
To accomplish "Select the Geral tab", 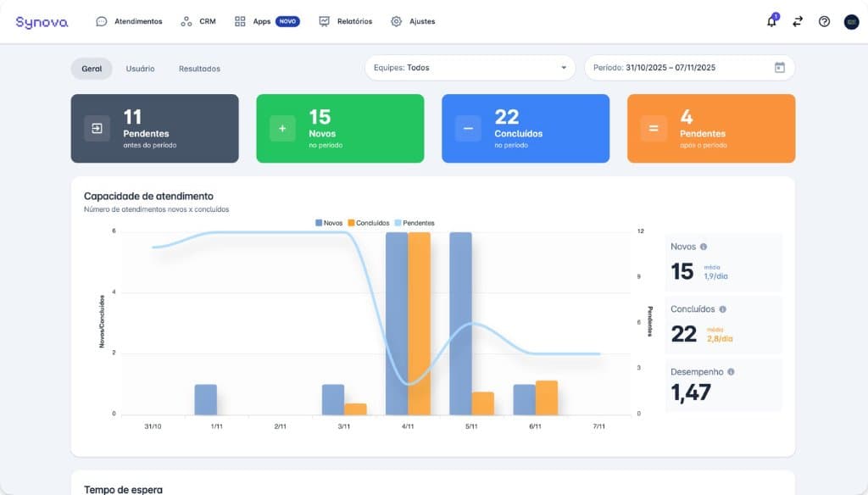I will coord(92,69).
